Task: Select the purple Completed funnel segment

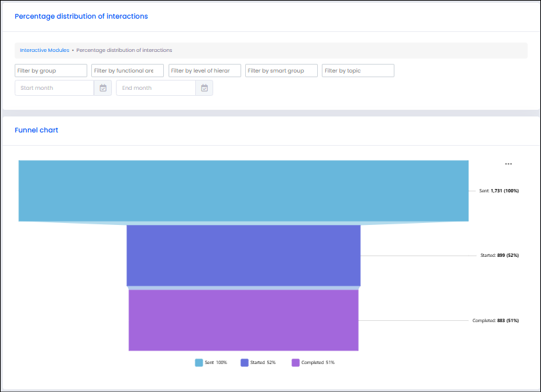Action: 244,320
